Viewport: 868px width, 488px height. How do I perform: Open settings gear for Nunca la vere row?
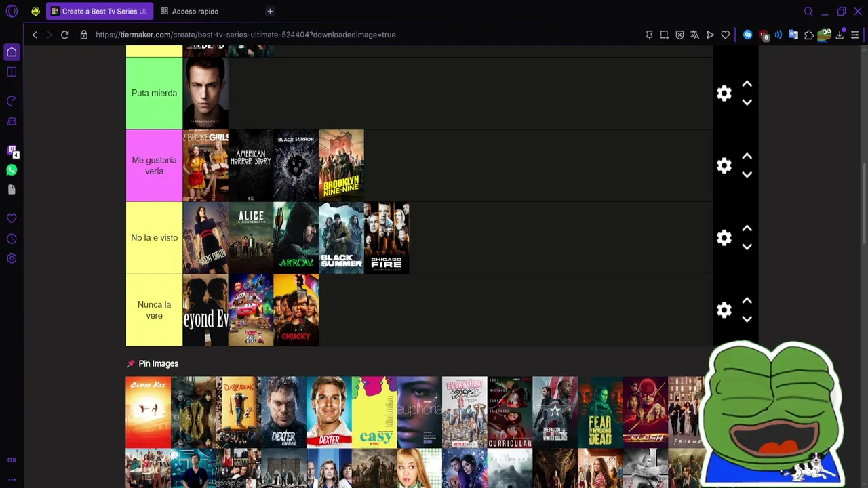coord(724,310)
